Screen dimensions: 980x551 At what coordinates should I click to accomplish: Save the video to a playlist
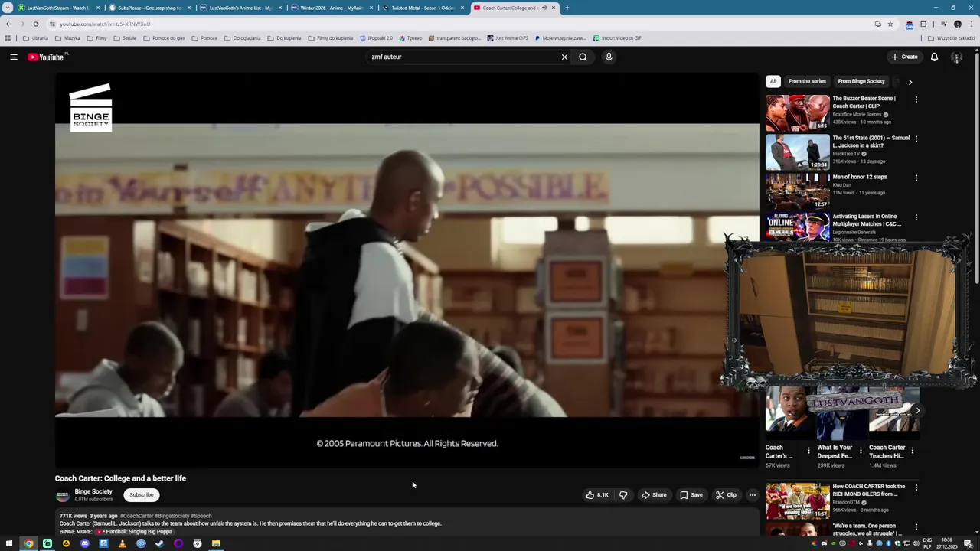tap(691, 495)
